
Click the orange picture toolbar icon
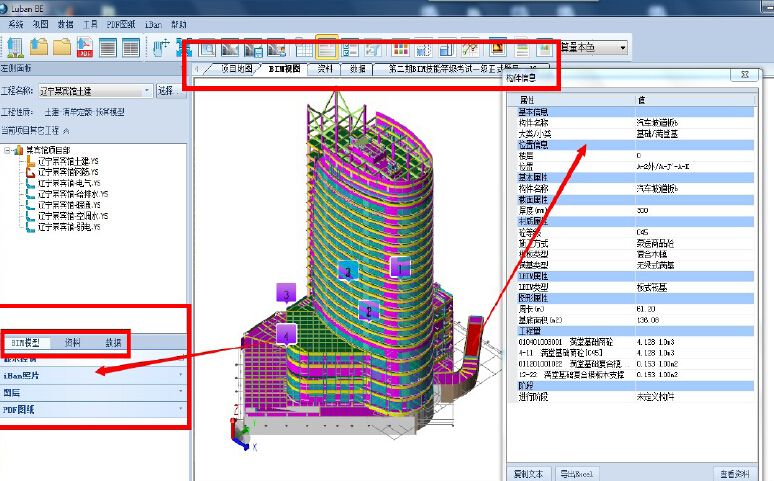[x=498, y=47]
